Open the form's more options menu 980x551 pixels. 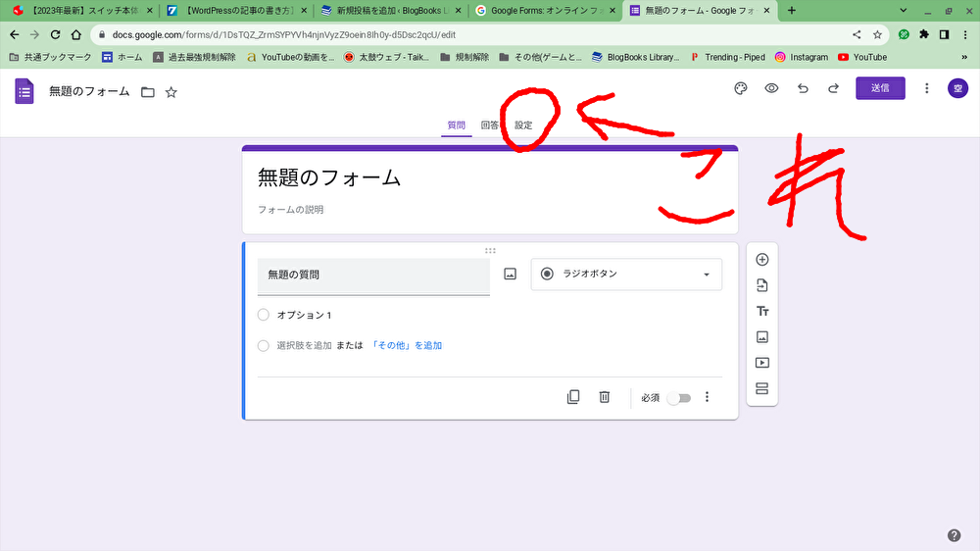(927, 88)
